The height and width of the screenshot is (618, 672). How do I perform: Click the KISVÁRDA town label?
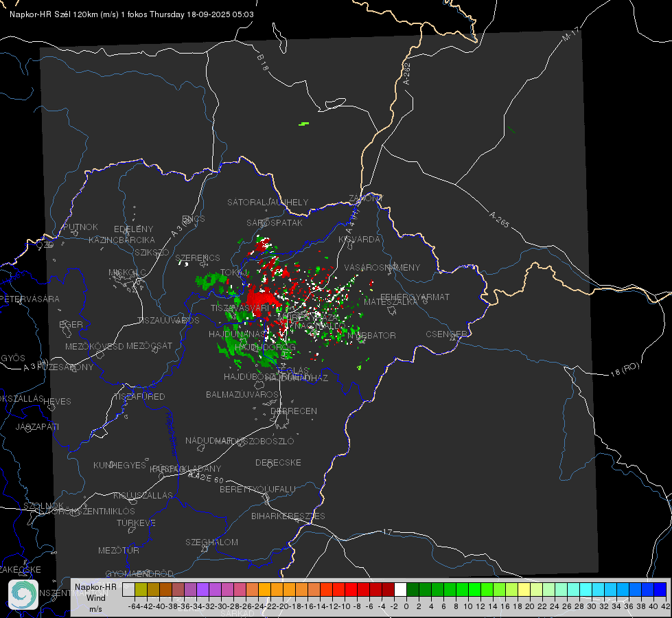pos(359,240)
